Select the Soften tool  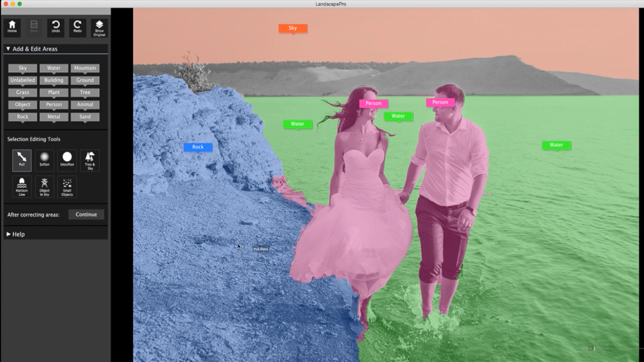click(44, 160)
